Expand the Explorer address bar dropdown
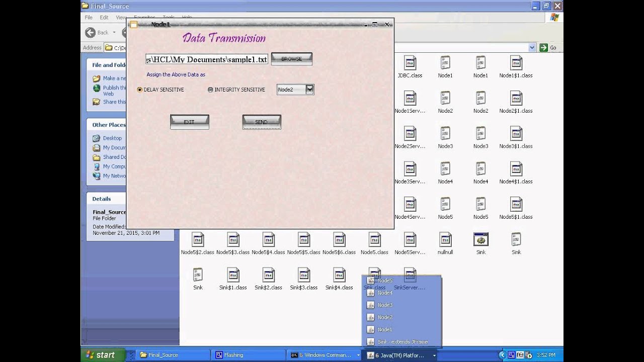 [x=532, y=48]
